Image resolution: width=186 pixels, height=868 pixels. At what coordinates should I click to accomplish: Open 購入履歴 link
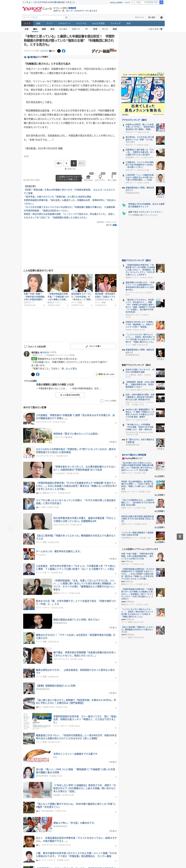tap(152, 18)
